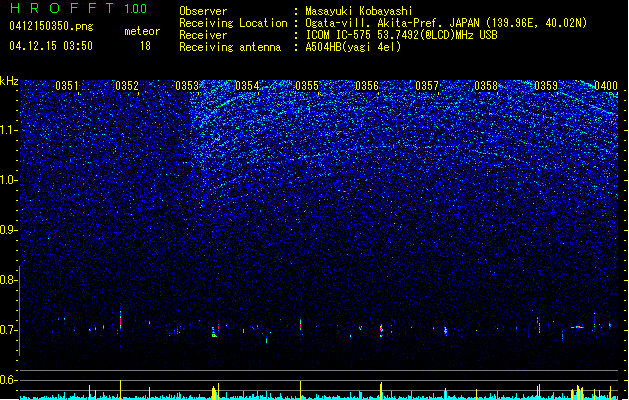Click the 'Observer' field label

pyautogui.click(x=203, y=11)
